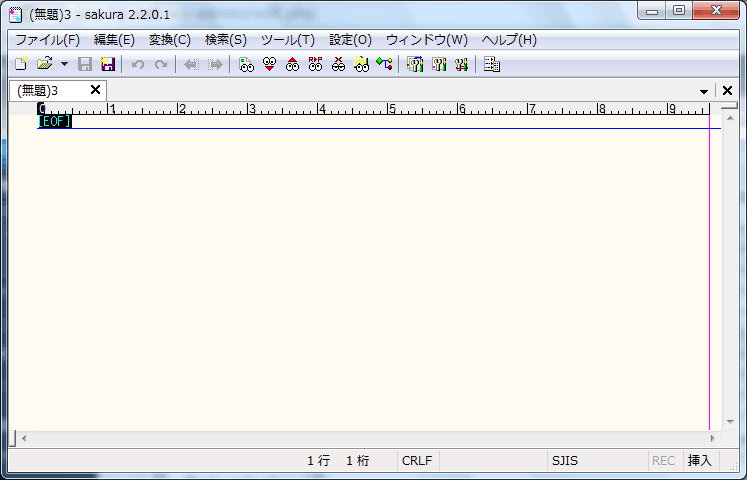Open the replace (REP) binoculars icon
Image resolution: width=747 pixels, height=480 pixels.
tap(315, 64)
